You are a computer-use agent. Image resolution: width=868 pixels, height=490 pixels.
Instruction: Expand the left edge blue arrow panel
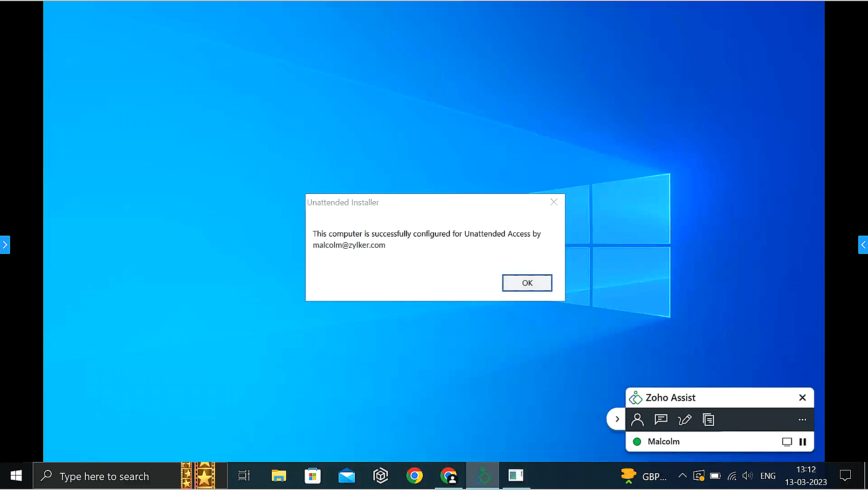pyautogui.click(x=5, y=245)
